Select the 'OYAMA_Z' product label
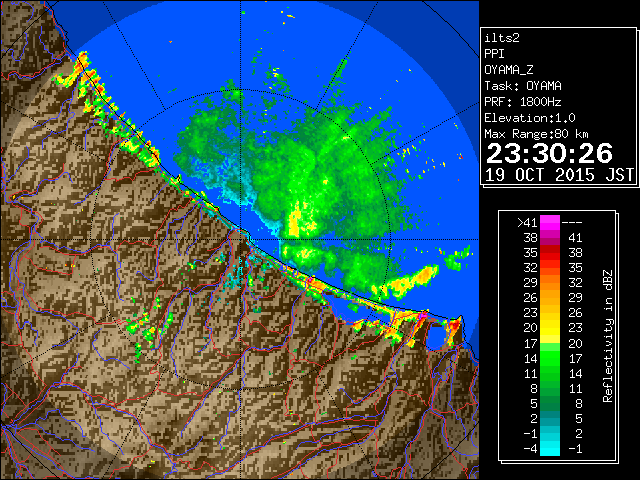This screenshot has width=640, height=480. (x=509, y=70)
